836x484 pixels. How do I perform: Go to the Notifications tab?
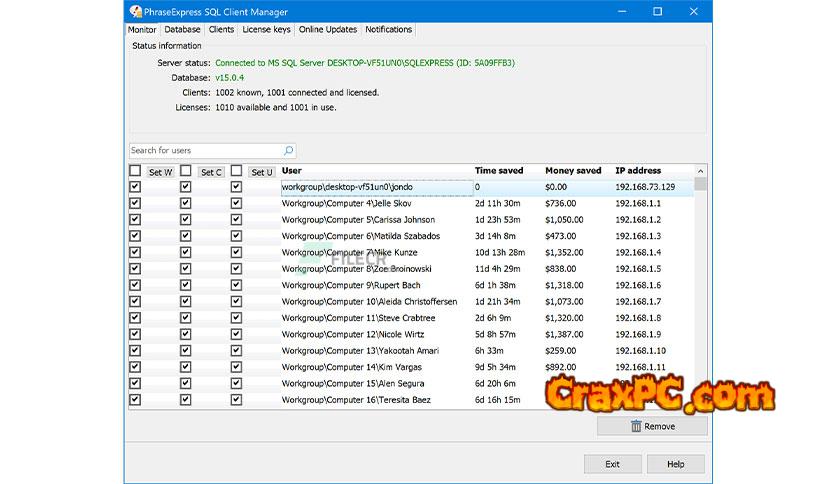click(x=388, y=30)
